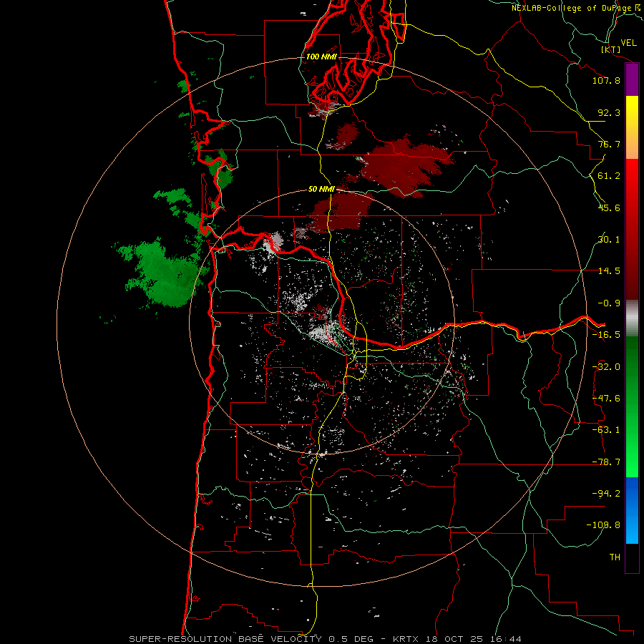Pick the gray segment of the velocity scale
Image resolution: width=644 pixels, height=644 pixels.
point(632,318)
